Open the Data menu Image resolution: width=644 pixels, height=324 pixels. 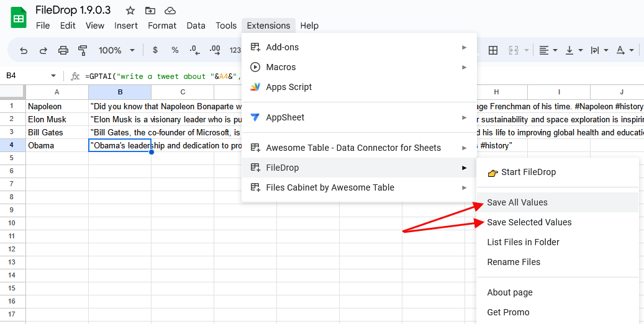[196, 25]
